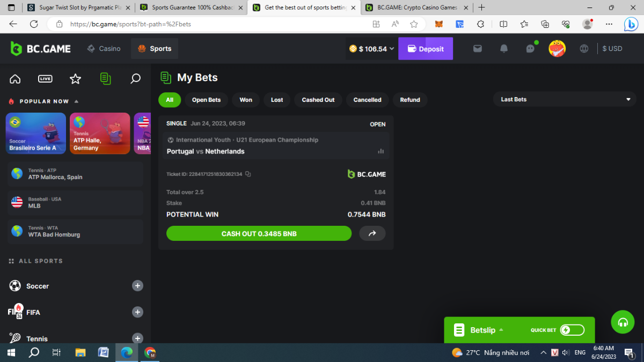Share the bet with arrow button
This screenshot has width=644, height=362.
[372, 233]
